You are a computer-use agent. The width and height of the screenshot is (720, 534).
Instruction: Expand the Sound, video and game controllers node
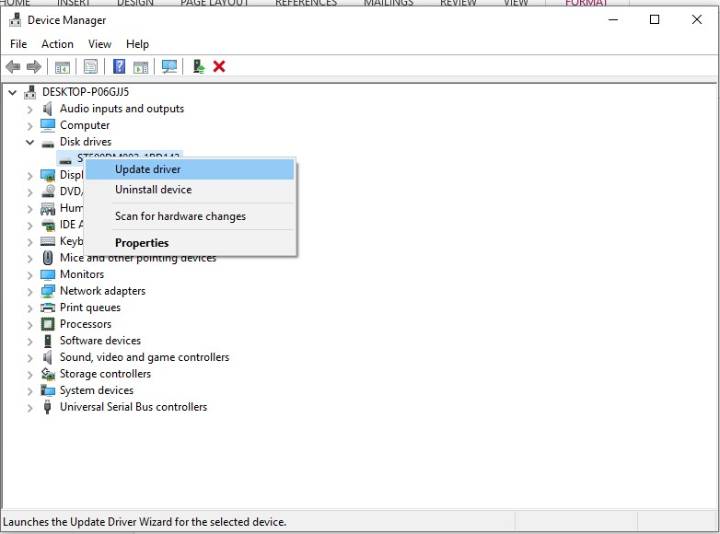coord(30,358)
